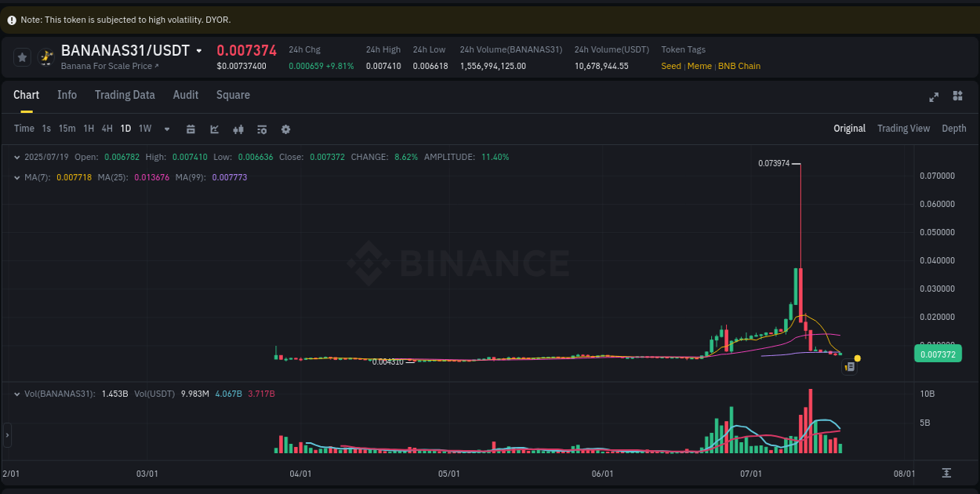Click the info icon in volatility notice banner
The image size is (980, 494).
click(11, 19)
